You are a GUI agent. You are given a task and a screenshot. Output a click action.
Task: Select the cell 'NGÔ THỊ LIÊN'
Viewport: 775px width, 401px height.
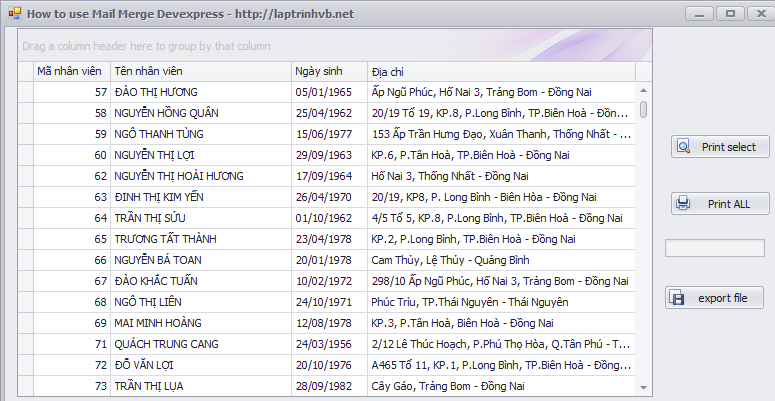(x=201, y=302)
